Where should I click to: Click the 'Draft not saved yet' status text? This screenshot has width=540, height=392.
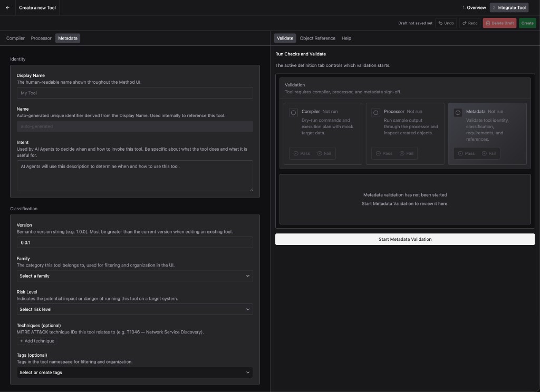[416, 23]
